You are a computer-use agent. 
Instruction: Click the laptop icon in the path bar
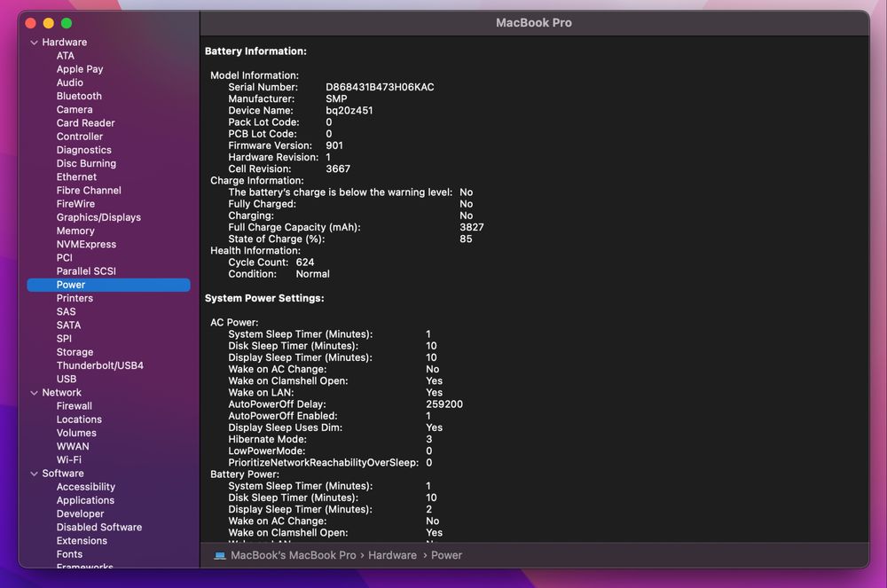point(220,556)
